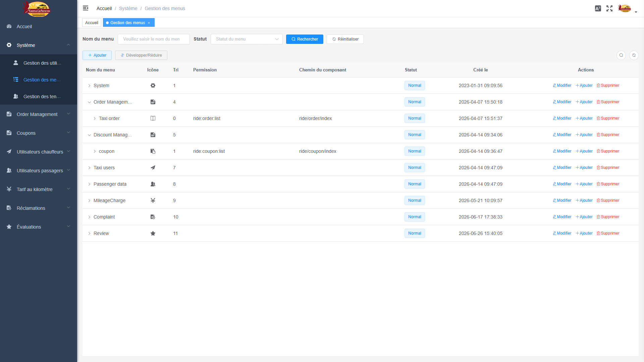Click the Développer/Réduire button

[x=141, y=55]
